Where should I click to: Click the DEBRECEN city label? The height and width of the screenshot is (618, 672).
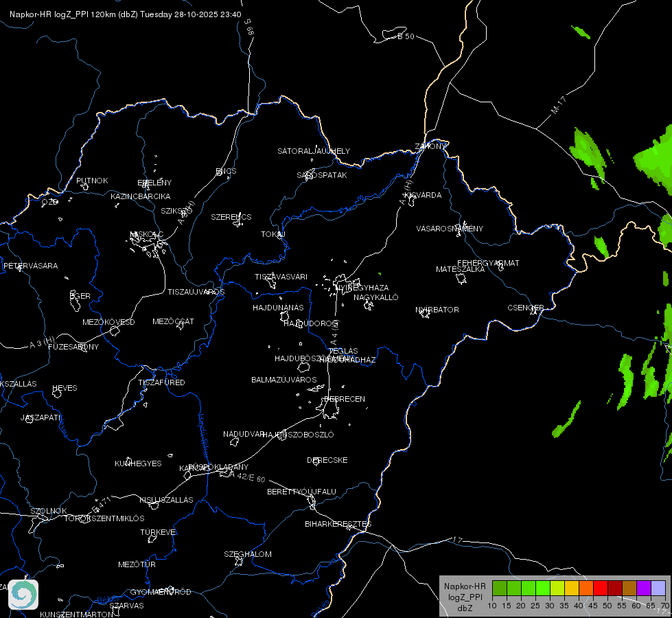coord(345,399)
